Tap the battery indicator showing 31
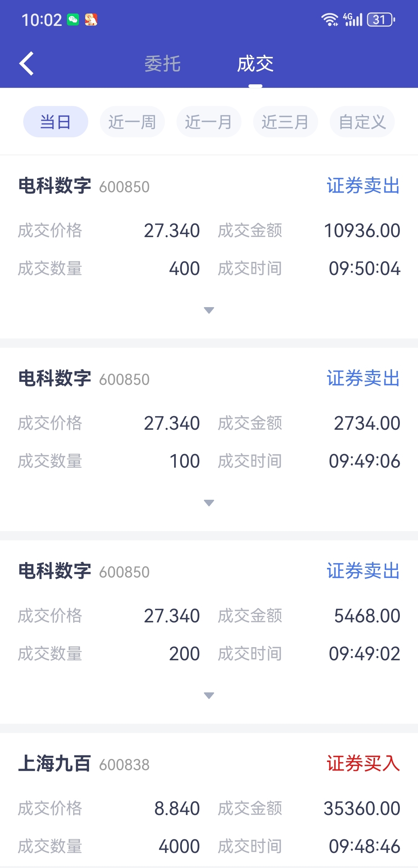Screen dimensions: 418x868 [x=381, y=19]
